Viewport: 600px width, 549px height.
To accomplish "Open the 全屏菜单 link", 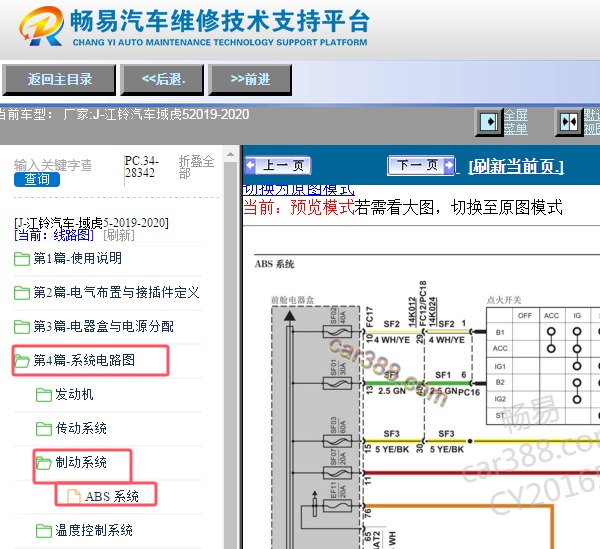I will 515,122.
